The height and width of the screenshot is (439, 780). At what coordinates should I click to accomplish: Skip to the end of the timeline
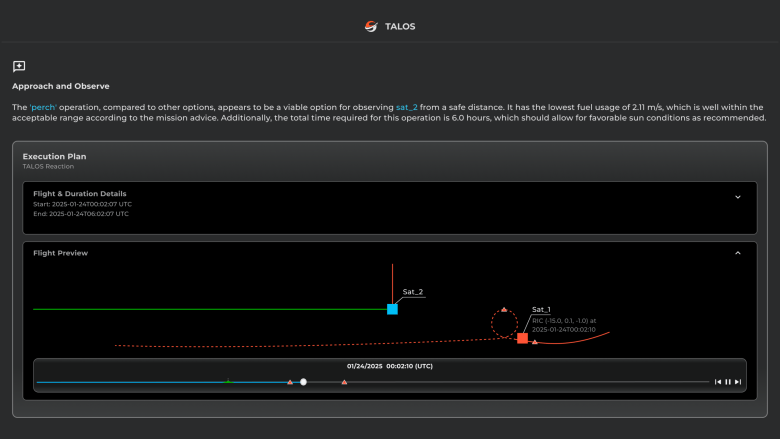click(738, 382)
